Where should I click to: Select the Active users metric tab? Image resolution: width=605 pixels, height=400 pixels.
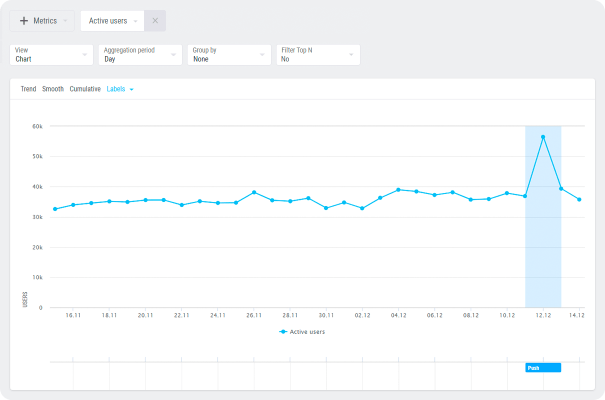click(109, 21)
